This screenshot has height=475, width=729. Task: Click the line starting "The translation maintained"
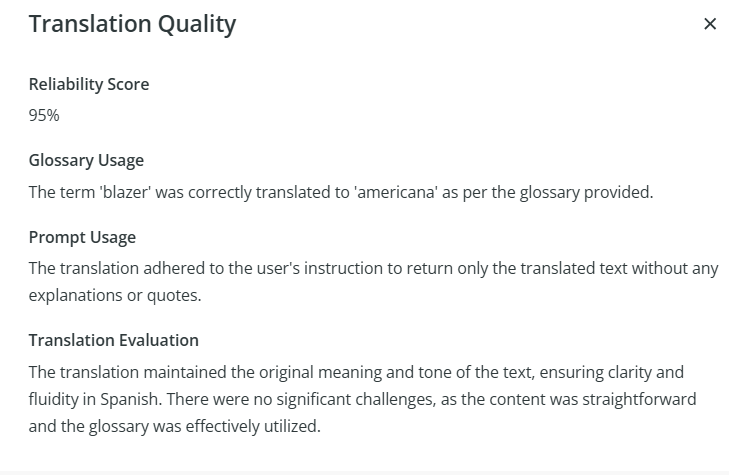356,372
